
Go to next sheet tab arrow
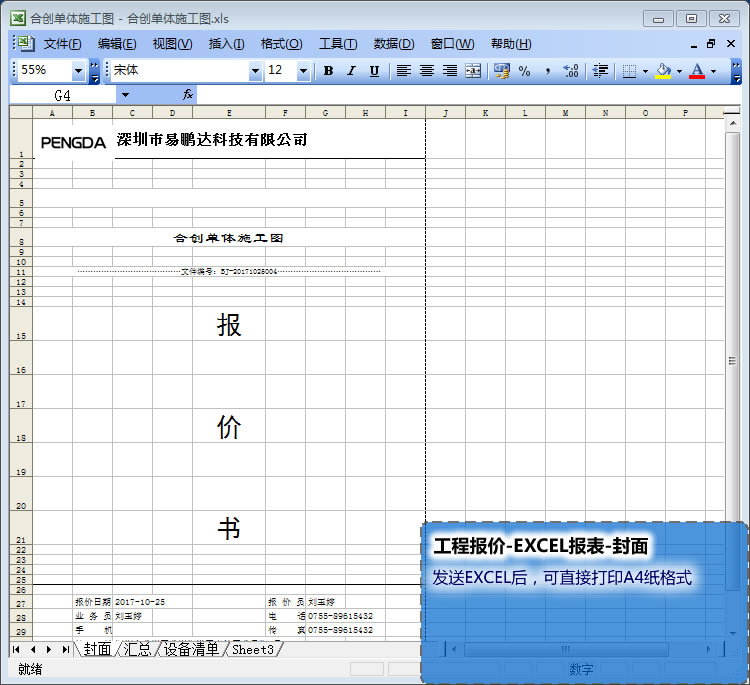[x=49, y=649]
